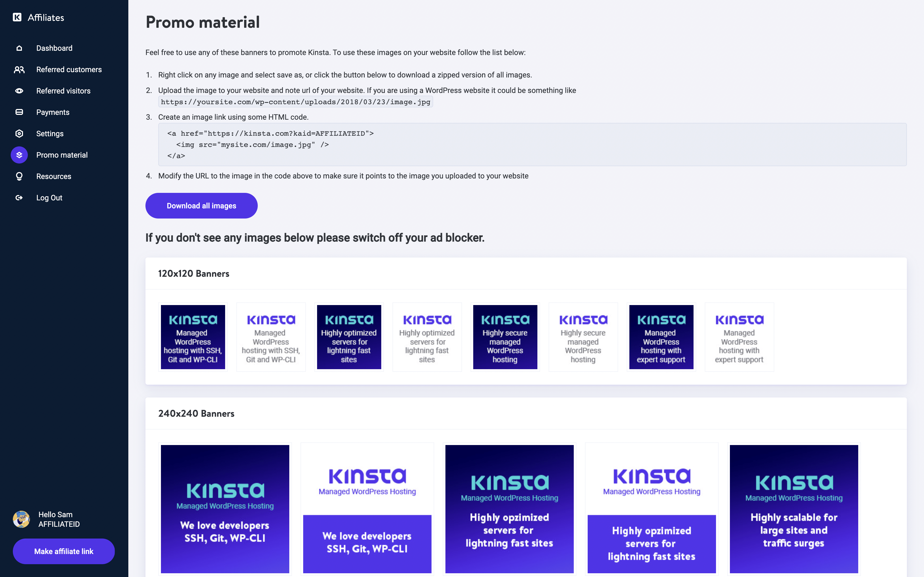Click the 120x120 SSH Git WP-CLI dark banner

tap(192, 336)
